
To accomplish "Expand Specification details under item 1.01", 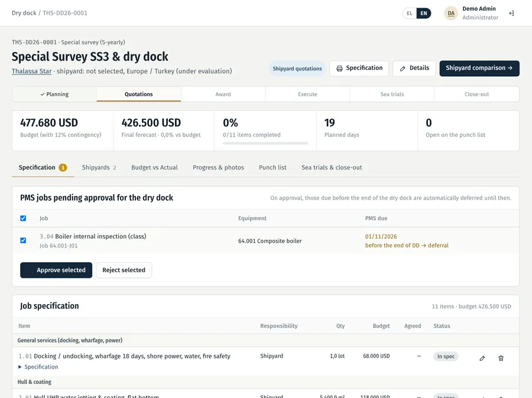I will tap(38, 367).
